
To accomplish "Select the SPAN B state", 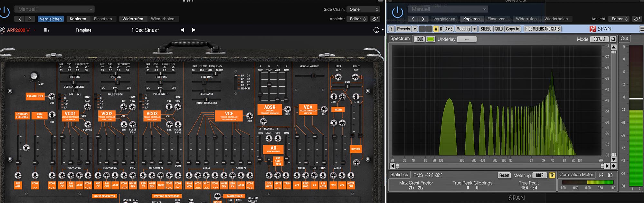I will point(441,29).
